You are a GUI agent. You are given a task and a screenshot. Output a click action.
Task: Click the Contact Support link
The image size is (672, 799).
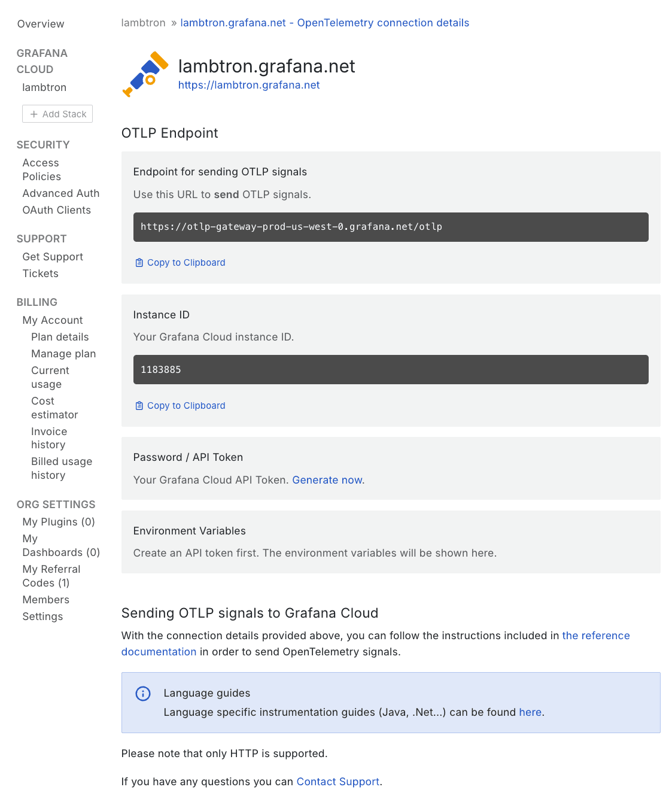(337, 782)
